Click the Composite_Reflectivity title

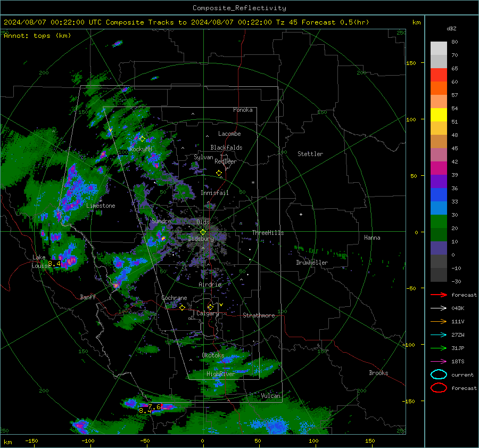click(240, 8)
